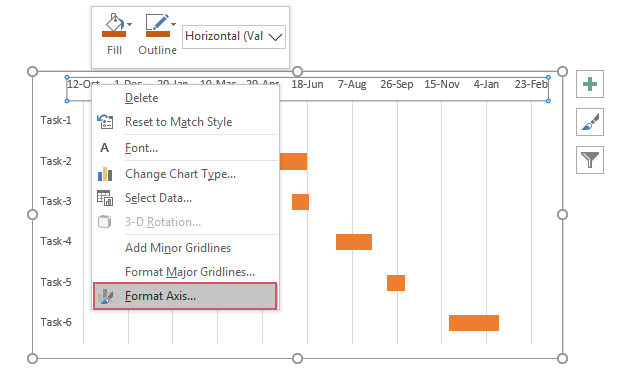Open Format Major Gridlines...
The width and height of the screenshot is (620, 375).
185,272
